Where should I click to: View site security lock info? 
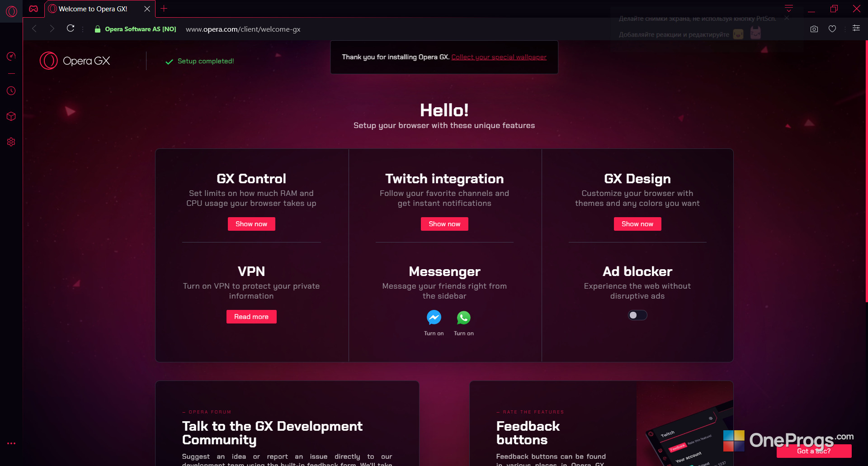tap(97, 29)
